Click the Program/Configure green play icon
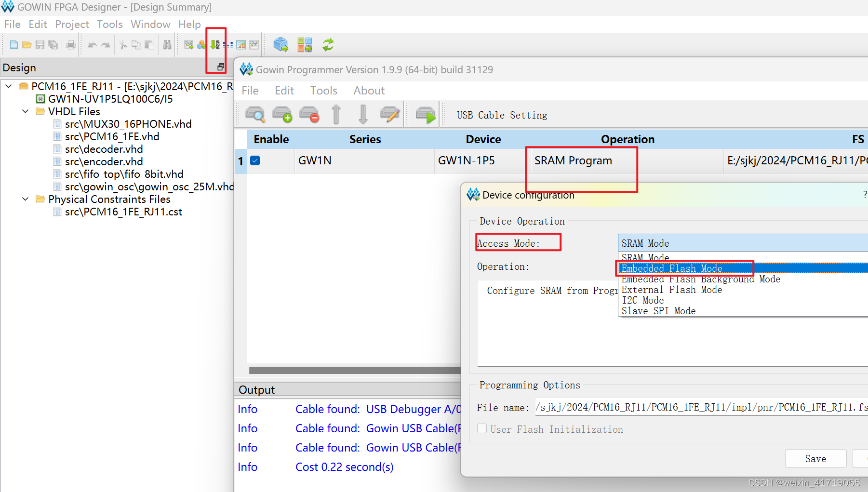 pos(426,115)
